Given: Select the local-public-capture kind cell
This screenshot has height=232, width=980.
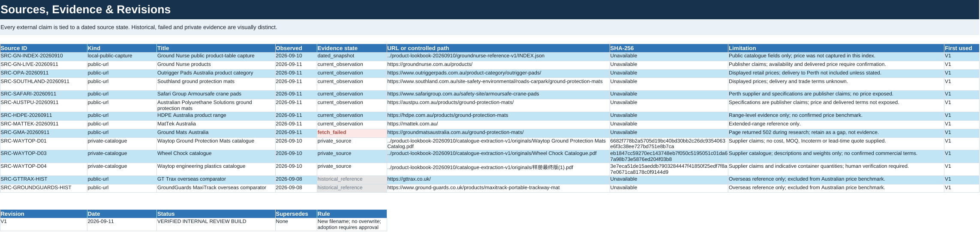Looking at the screenshot, I should click(x=122, y=56).
